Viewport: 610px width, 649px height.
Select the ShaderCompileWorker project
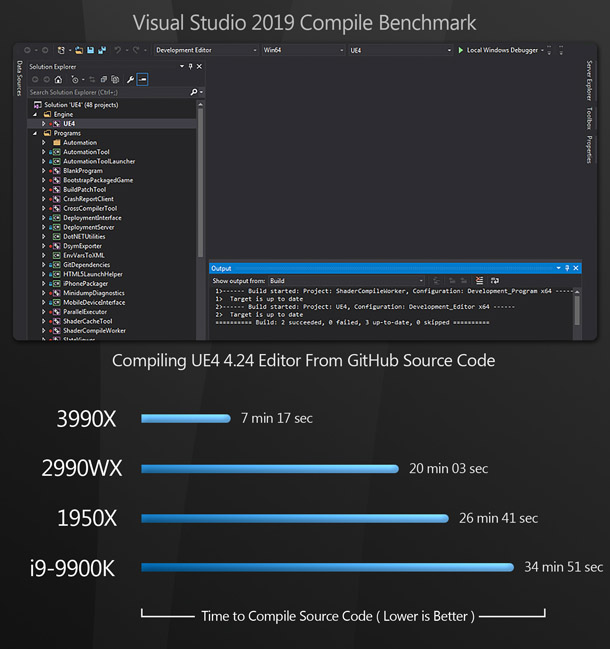tap(94, 330)
